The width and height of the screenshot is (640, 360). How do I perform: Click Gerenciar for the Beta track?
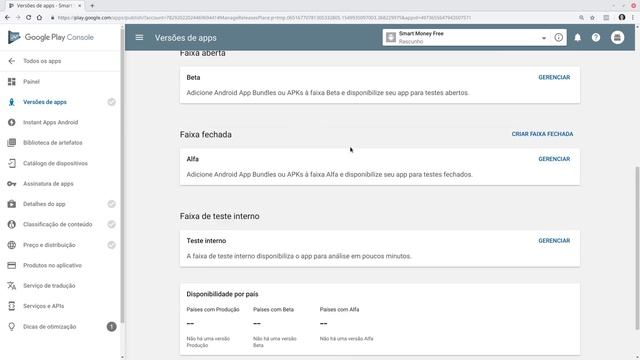[554, 77]
